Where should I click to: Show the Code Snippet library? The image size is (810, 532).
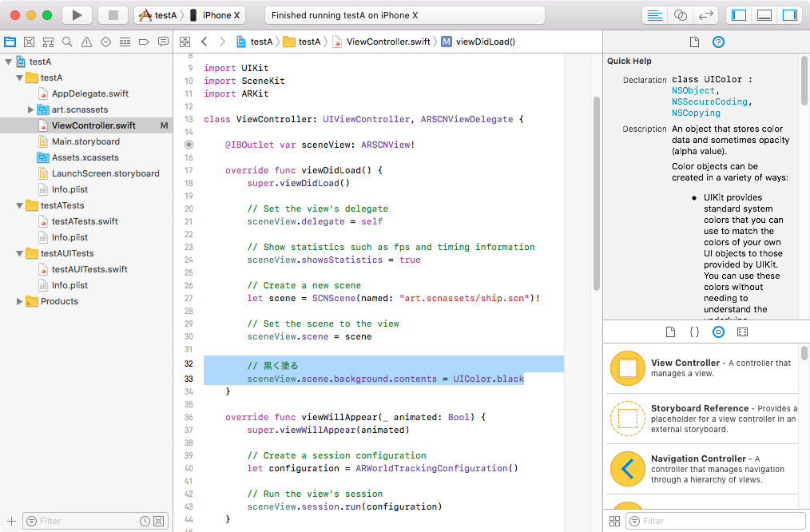click(694, 332)
